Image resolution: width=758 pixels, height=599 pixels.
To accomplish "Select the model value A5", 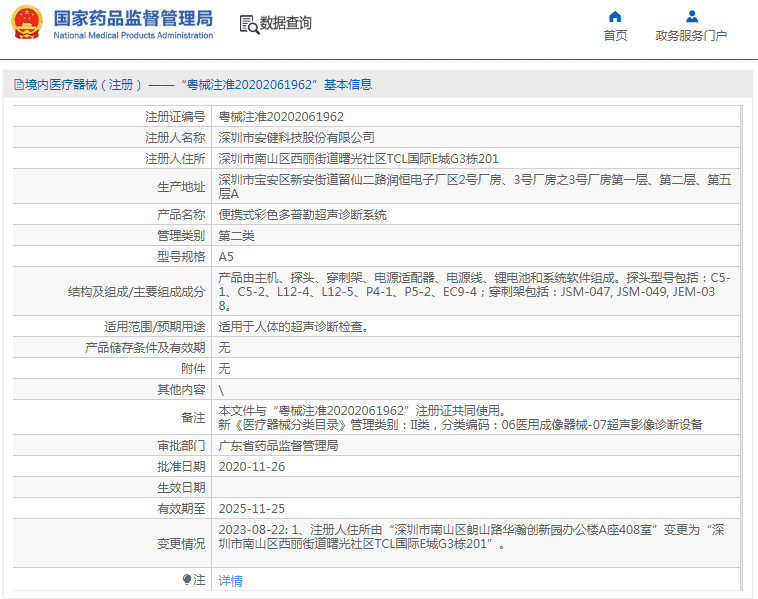I will 226,257.
